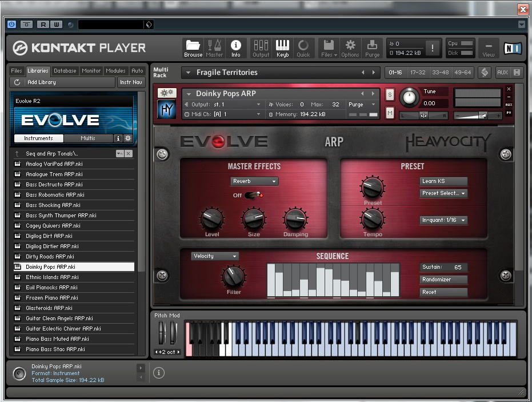
Task: Open the Options gear dialog
Action: coord(350,48)
